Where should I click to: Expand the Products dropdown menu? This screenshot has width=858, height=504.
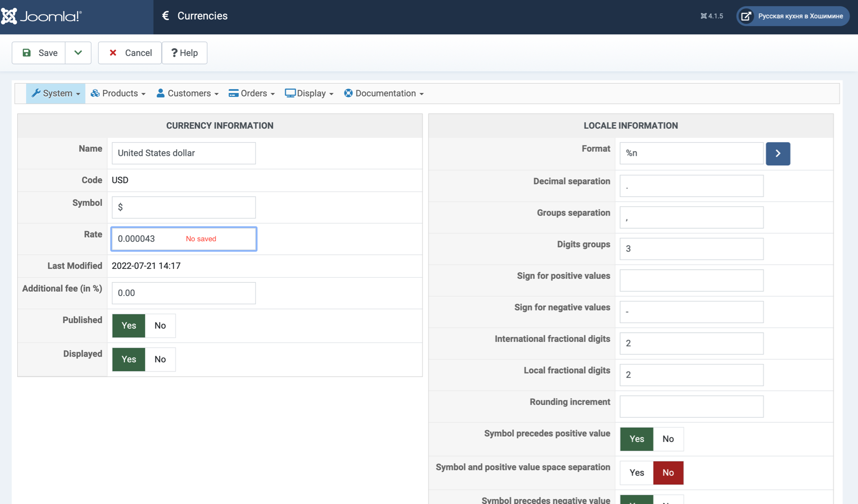(x=118, y=93)
